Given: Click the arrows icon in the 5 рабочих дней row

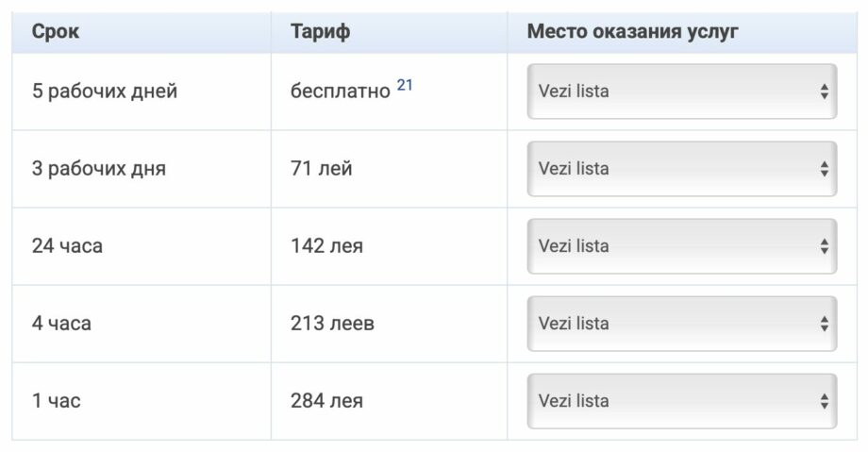Looking at the screenshot, I should pyautogui.click(x=824, y=92).
